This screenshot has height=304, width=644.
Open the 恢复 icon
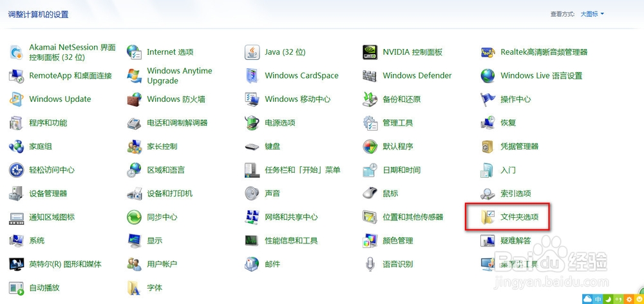pyautogui.click(x=488, y=123)
